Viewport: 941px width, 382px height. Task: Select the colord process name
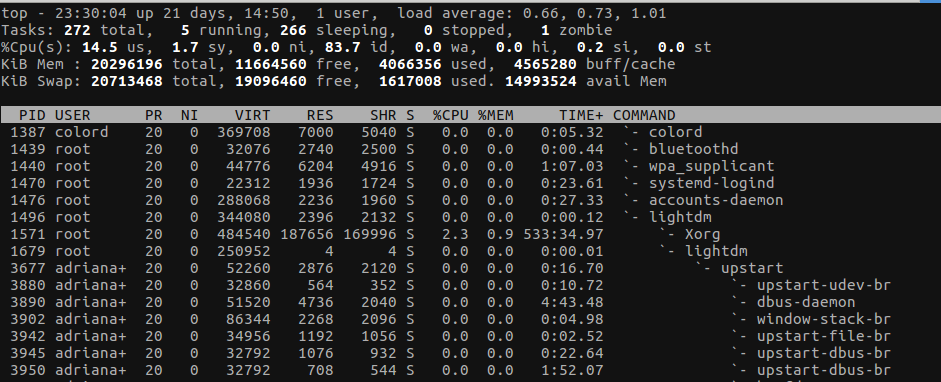pos(675,132)
